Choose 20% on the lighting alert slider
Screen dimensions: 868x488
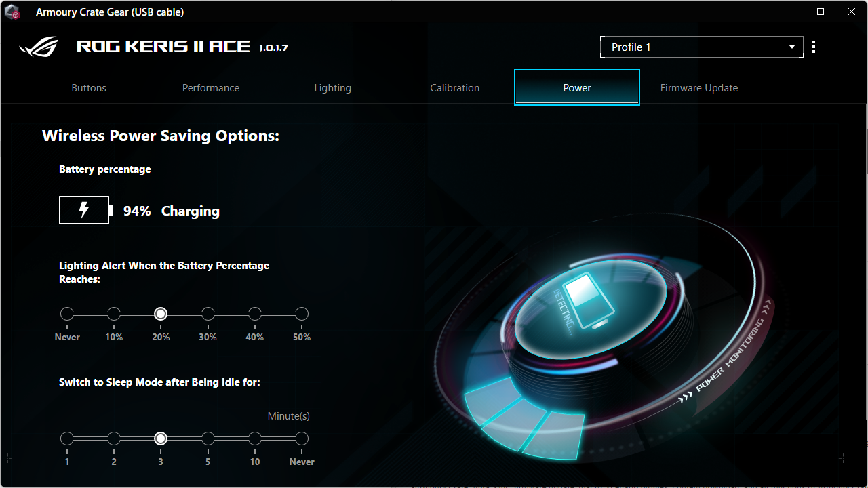pos(161,314)
